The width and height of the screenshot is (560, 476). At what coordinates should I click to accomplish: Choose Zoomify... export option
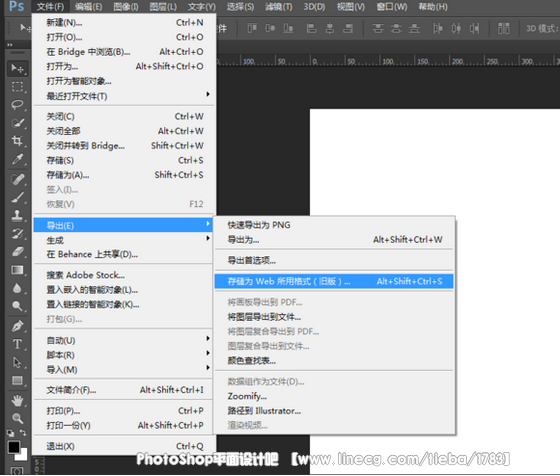(x=334, y=396)
